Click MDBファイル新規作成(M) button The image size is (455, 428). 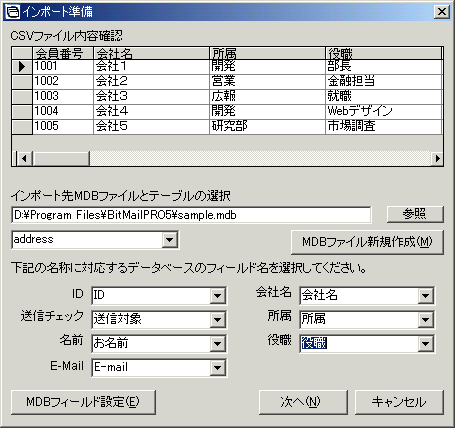367,242
